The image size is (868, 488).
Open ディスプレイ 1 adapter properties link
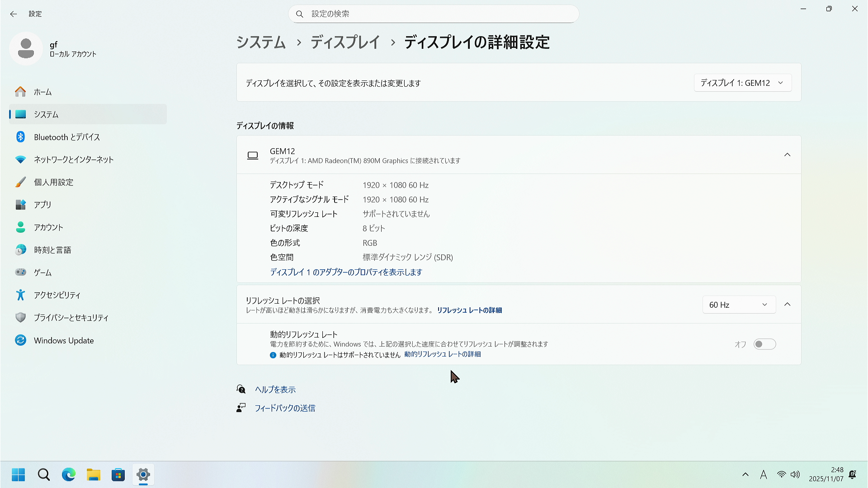point(346,272)
